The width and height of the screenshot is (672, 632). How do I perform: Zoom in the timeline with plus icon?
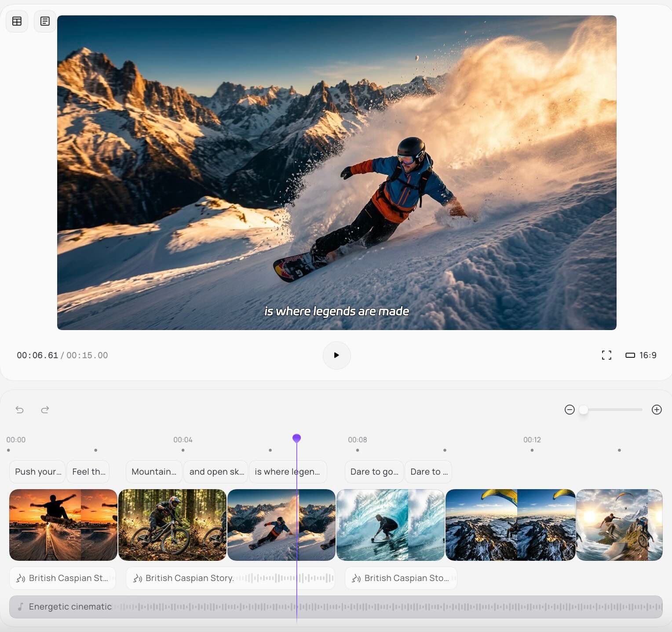coord(657,410)
